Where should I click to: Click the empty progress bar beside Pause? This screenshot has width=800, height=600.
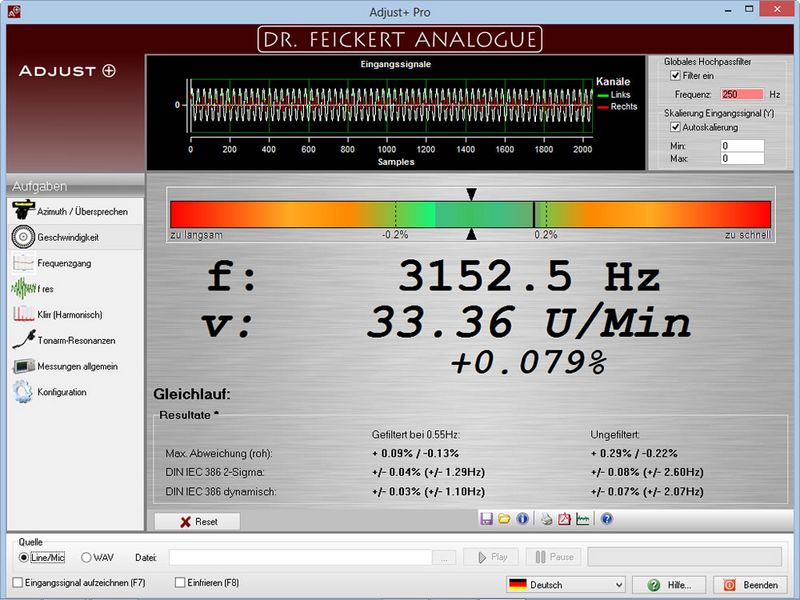(x=685, y=557)
